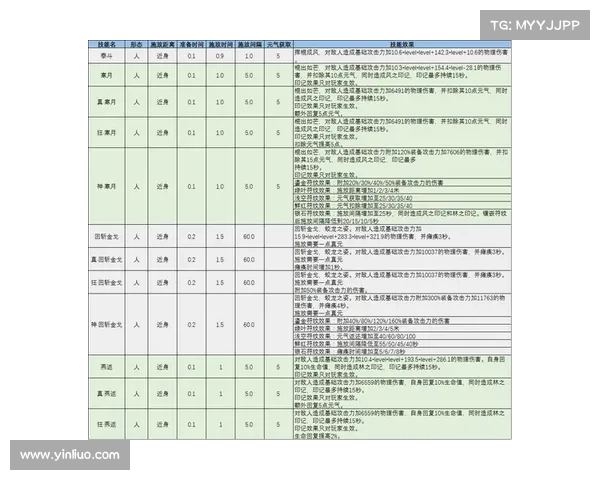Select the 形态 column header

pos(136,44)
